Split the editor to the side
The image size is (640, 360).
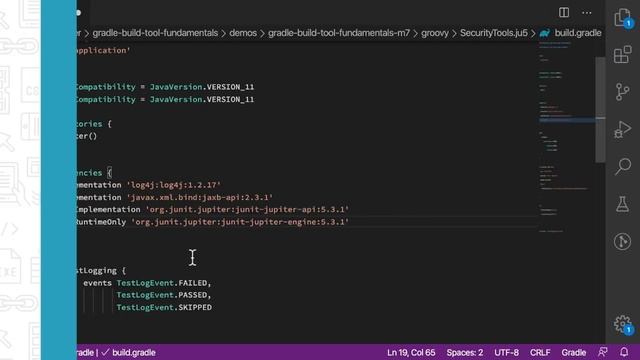564,13
